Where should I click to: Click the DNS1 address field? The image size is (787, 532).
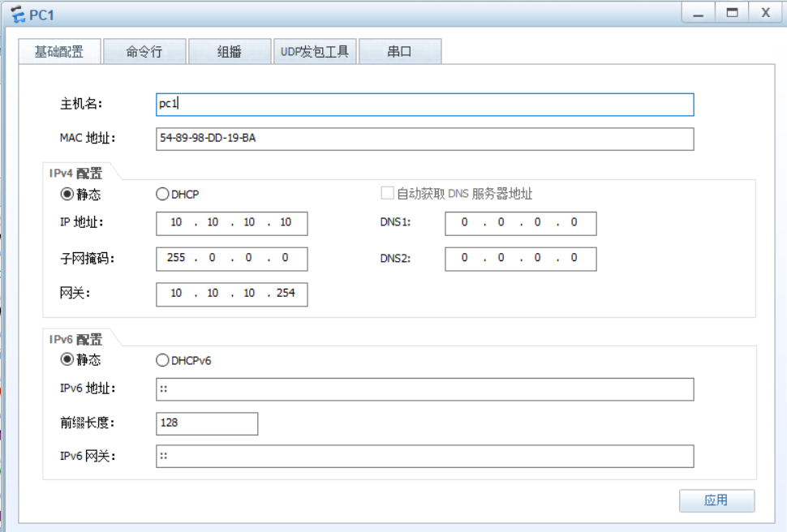(x=521, y=223)
